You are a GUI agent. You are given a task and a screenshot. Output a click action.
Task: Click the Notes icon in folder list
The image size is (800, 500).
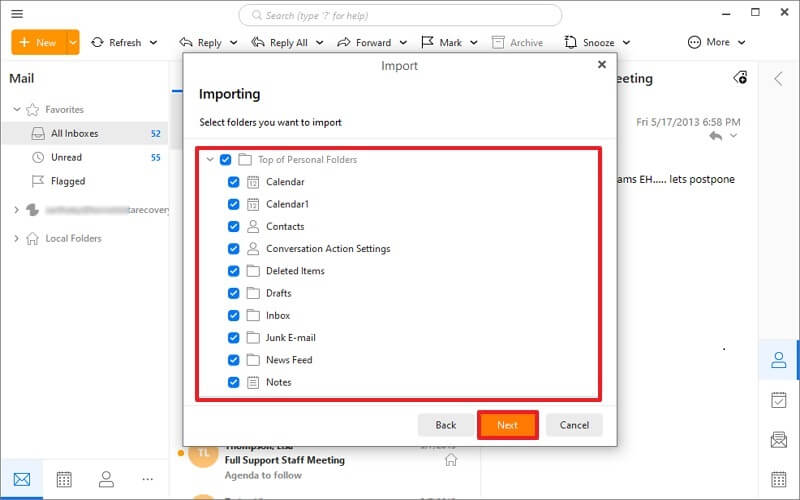tap(253, 382)
